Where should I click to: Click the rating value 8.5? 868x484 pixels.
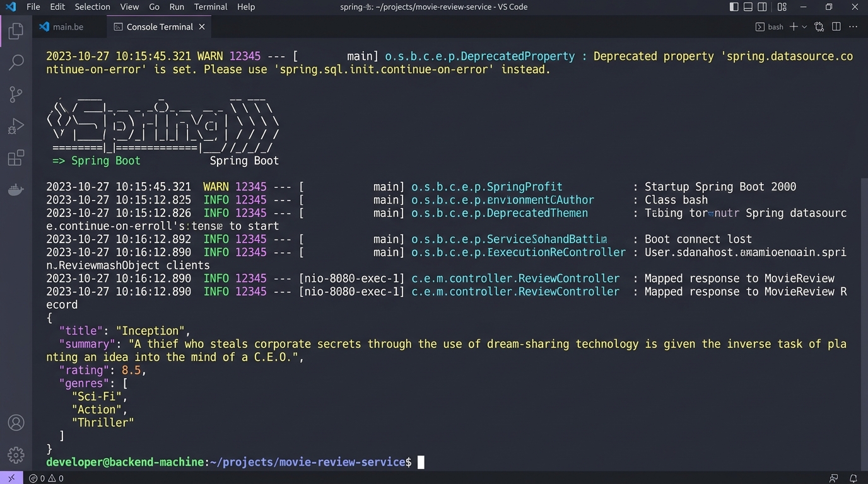pos(131,370)
